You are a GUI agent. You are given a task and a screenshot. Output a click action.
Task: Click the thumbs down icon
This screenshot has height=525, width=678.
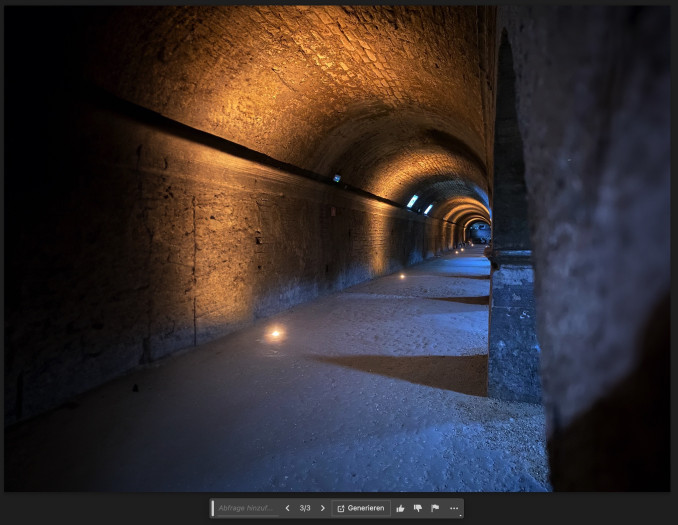coord(417,508)
